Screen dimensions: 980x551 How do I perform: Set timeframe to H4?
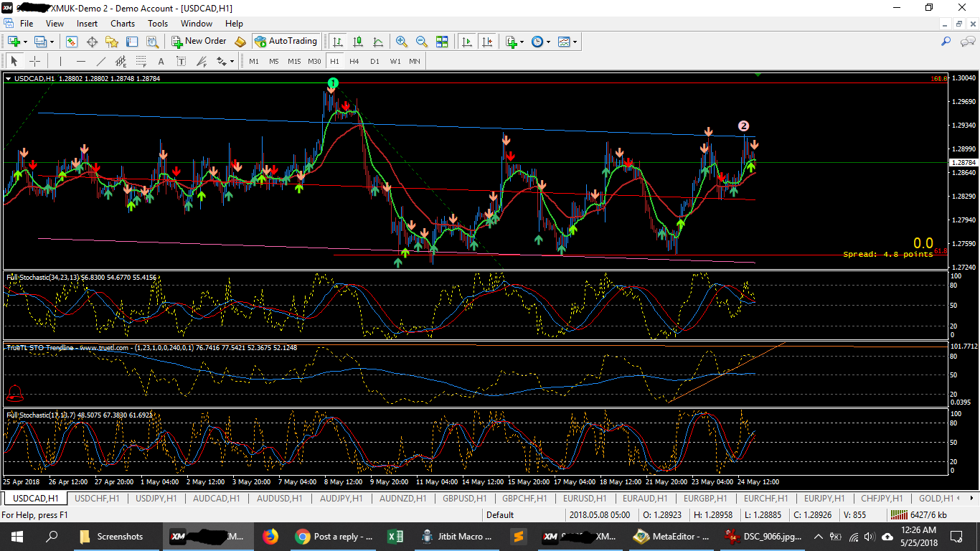[x=354, y=61]
